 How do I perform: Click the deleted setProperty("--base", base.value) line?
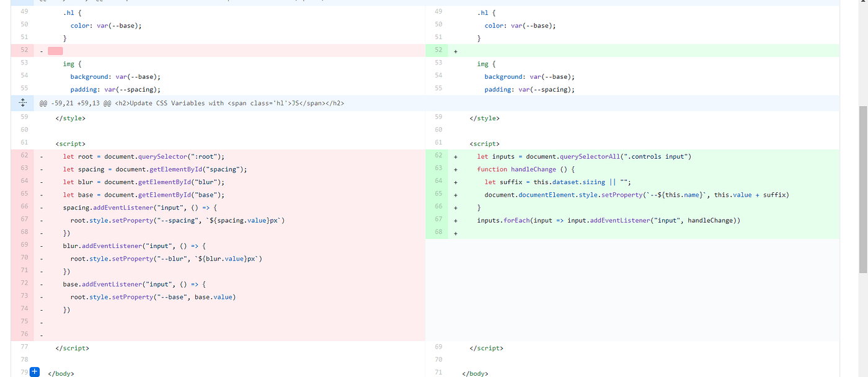pyautogui.click(x=153, y=297)
